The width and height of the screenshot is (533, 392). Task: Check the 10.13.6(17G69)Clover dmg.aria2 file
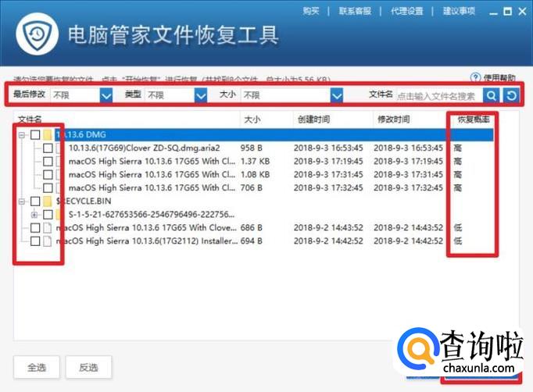48,148
